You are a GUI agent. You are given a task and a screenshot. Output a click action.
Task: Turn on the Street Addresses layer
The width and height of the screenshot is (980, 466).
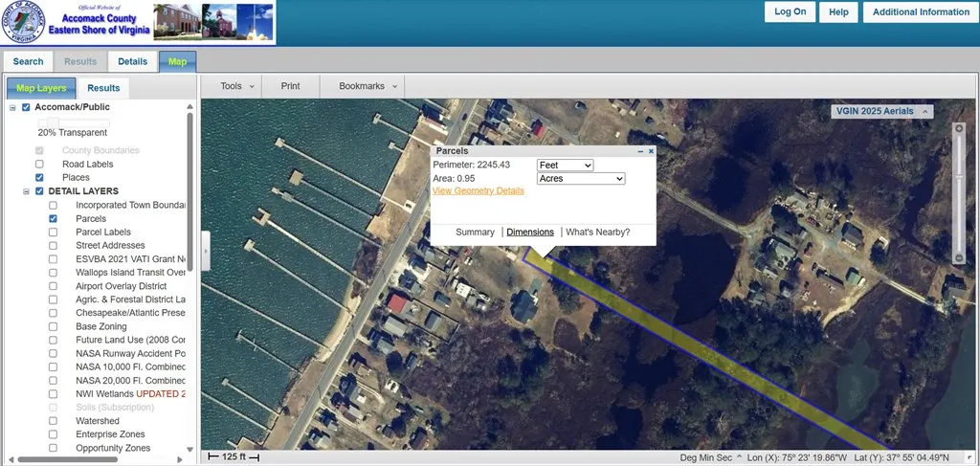tap(54, 246)
